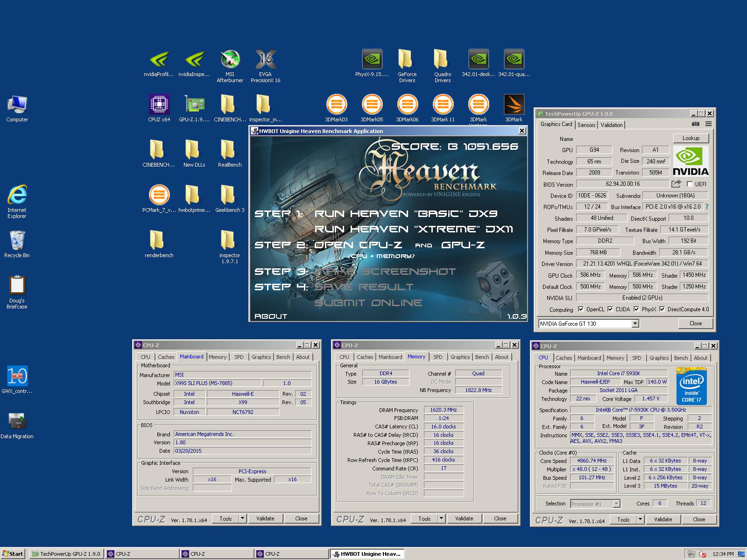This screenshot has height=560, width=747.
Task: Toggle the PhysX checkbox in GPU-Z
Action: 636,309
